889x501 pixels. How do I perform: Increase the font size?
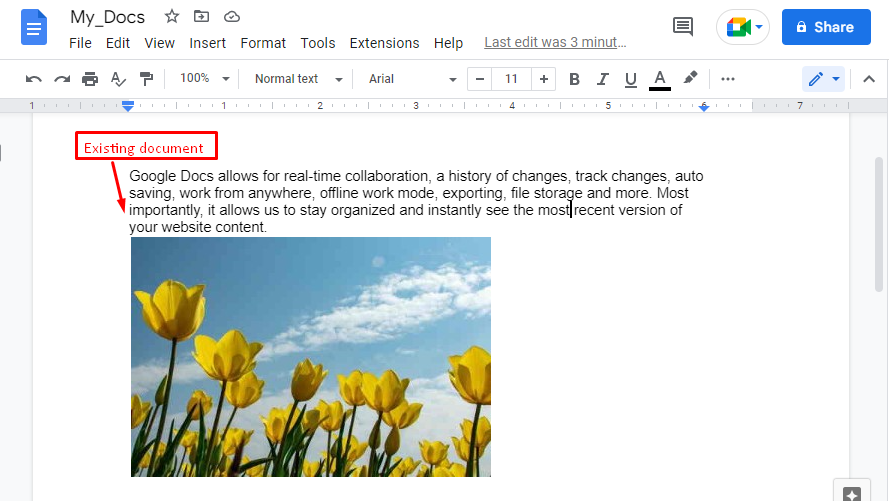[x=544, y=79]
